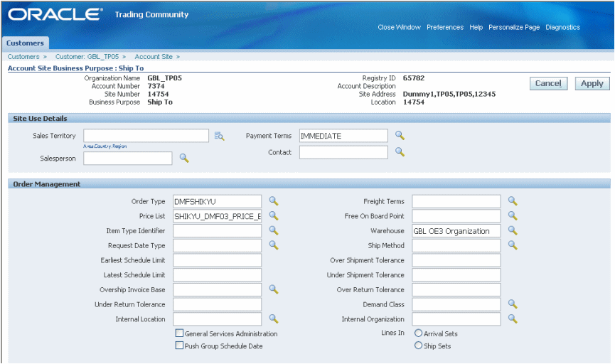The width and height of the screenshot is (615, 364).
Task: Click the Cancel button
Action: [x=548, y=84]
